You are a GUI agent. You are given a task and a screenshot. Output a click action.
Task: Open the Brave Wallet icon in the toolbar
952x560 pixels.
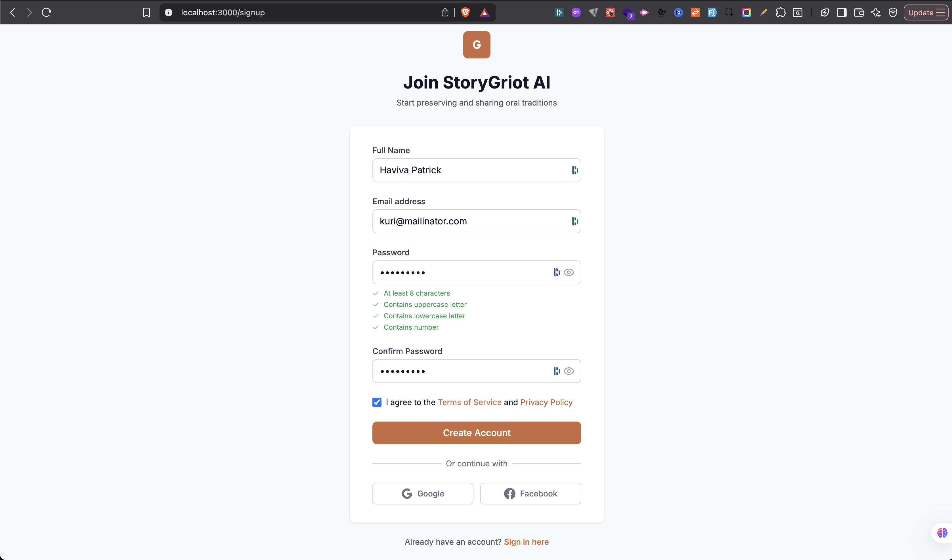[x=859, y=12]
